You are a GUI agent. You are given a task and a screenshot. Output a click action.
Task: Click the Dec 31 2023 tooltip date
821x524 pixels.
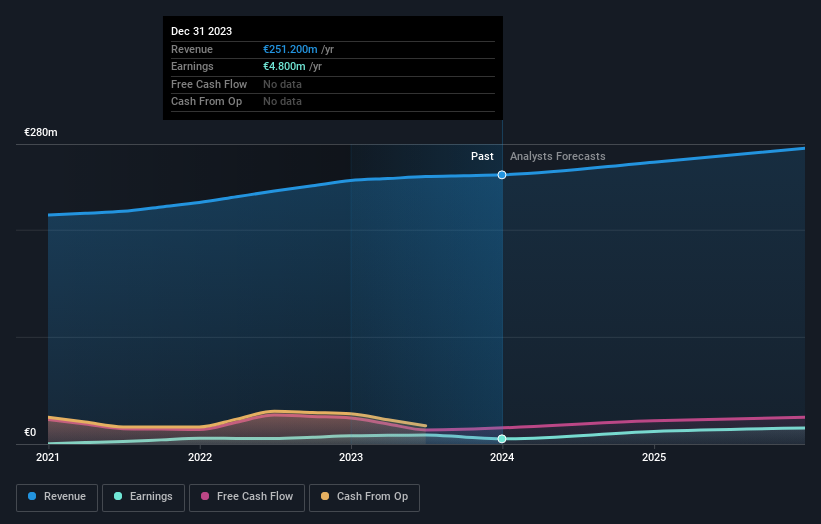[202, 31]
